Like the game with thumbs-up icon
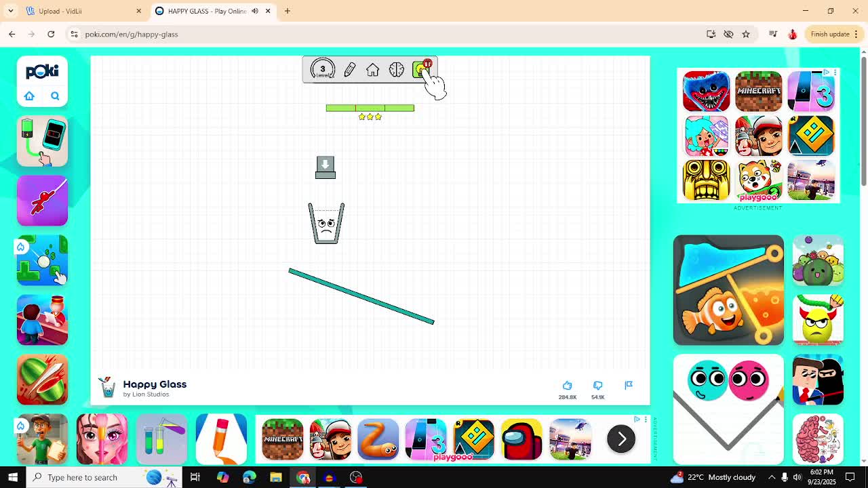 coord(567,386)
